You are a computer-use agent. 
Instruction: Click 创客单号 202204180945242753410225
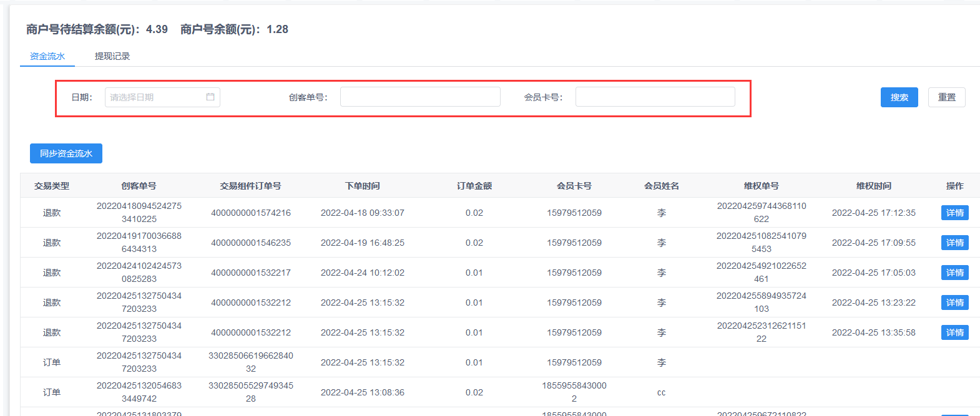pos(139,213)
